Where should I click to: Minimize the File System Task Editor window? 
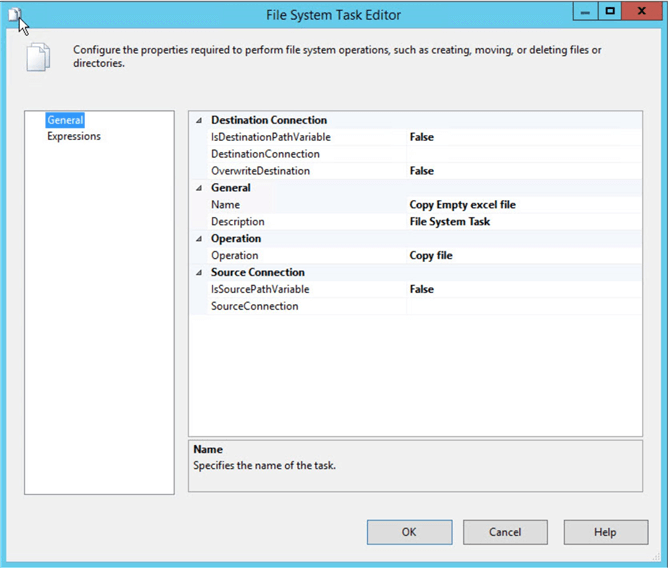585,12
